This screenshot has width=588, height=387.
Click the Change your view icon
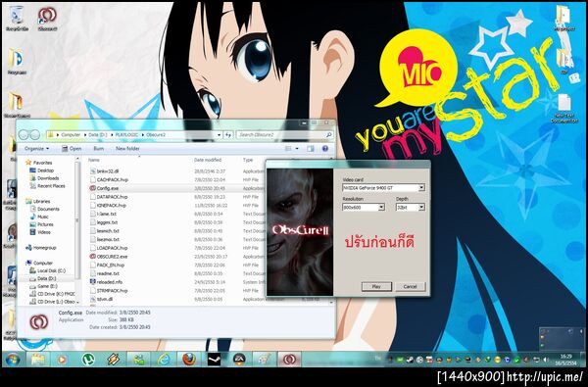[288, 149]
